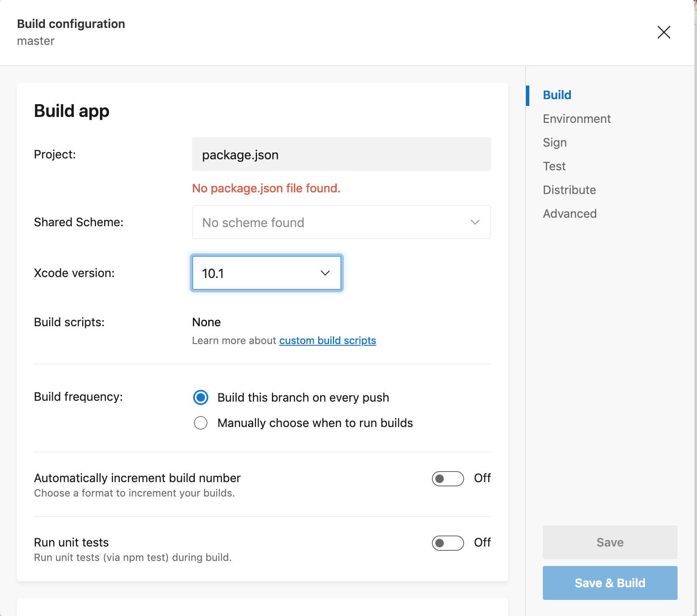697x616 pixels.
Task: Switch to the Sign section
Action: tap(555, 142)
